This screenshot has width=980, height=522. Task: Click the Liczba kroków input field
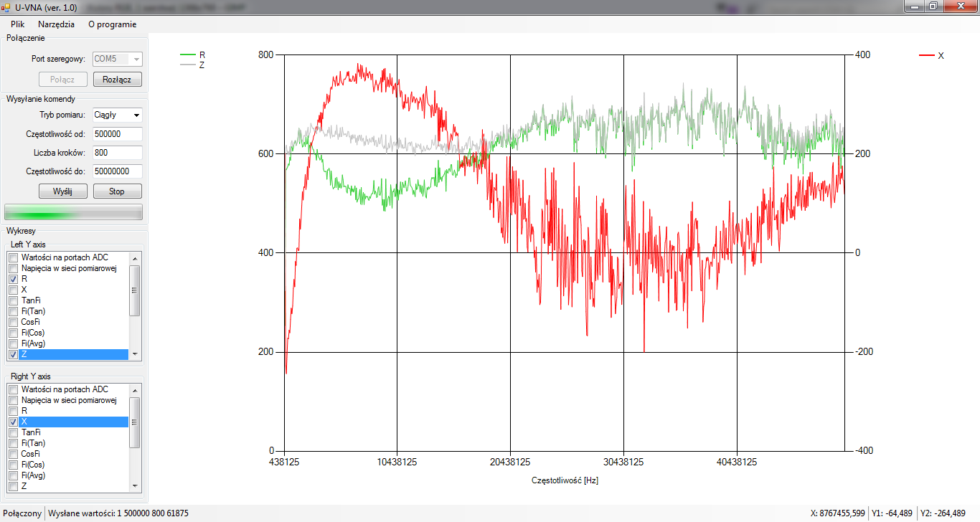(x=117, y=153)
